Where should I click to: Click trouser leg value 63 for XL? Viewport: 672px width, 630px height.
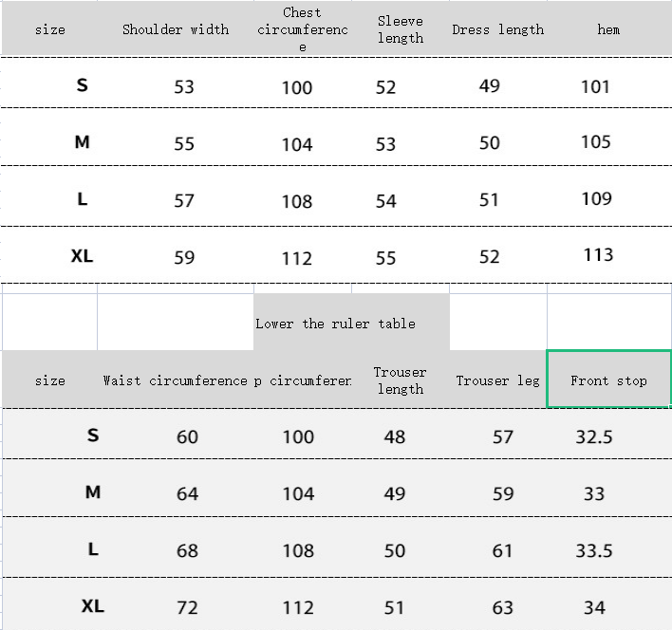(x=503, y=607)
